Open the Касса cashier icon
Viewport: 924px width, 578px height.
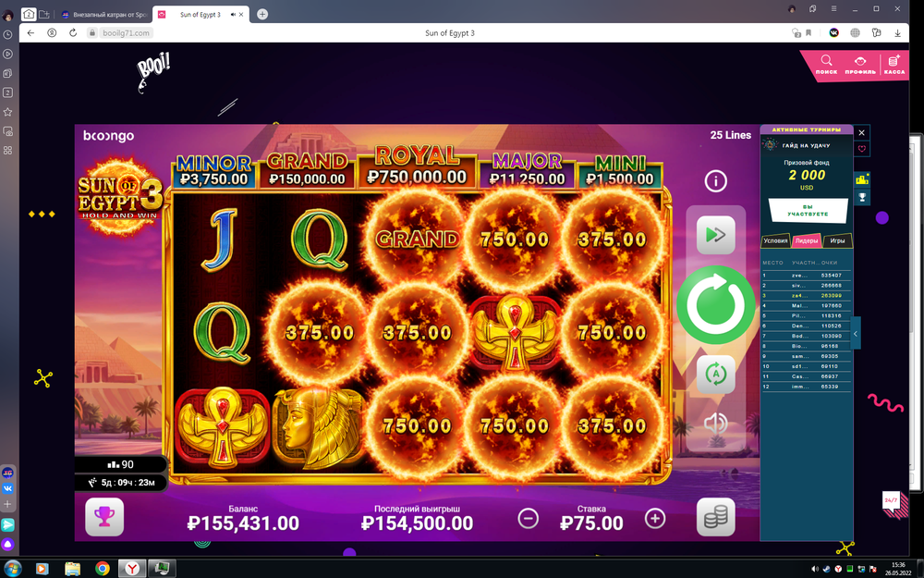click(x=894, y=65)
